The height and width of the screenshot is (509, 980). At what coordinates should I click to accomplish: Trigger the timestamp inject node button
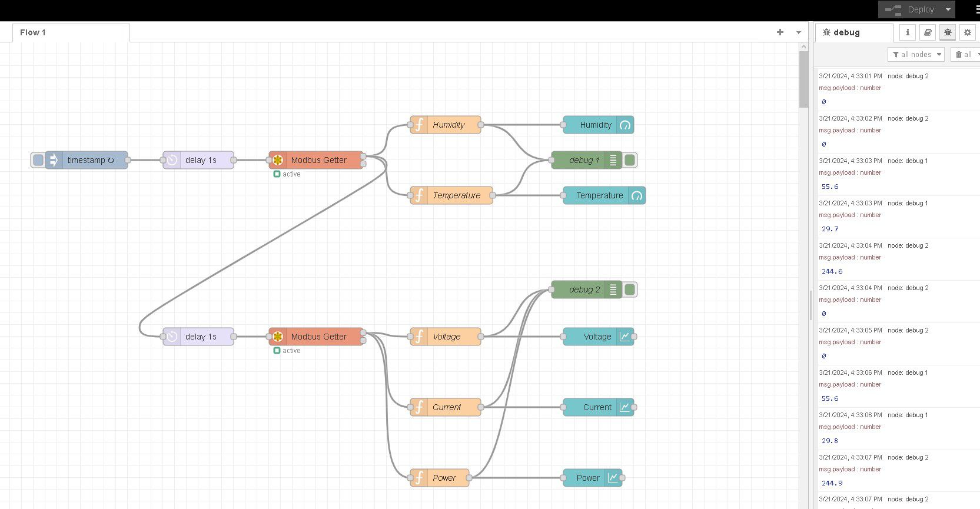point(38,160)
